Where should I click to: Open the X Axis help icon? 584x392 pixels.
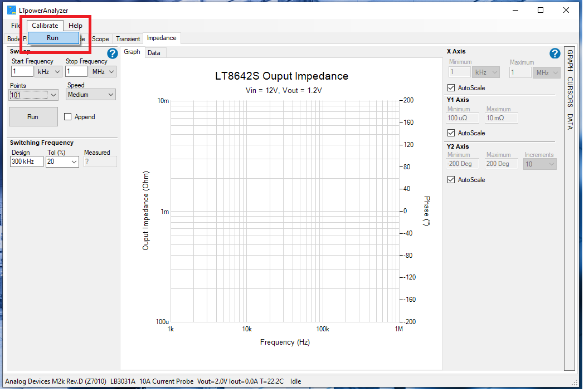point(554,53)
